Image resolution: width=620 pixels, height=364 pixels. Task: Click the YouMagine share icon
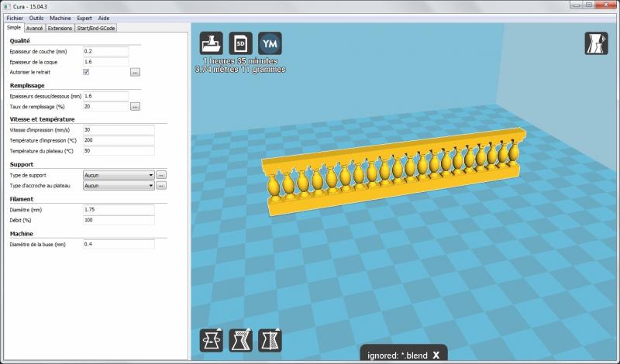[269, 43]
